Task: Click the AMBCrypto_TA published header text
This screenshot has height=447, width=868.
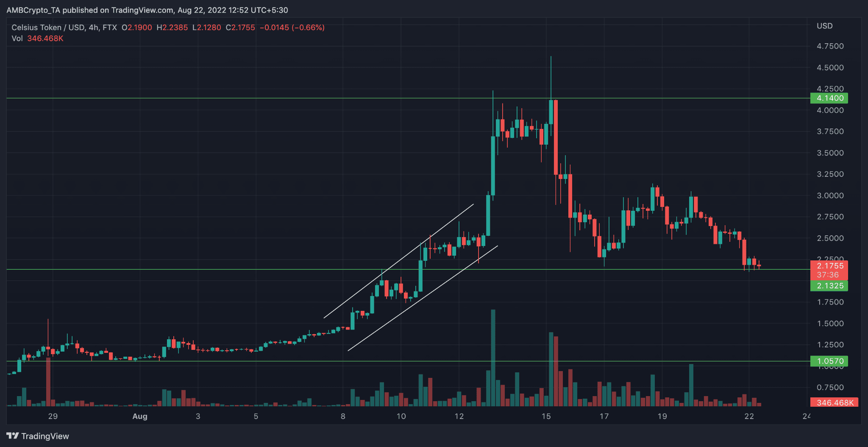Action: point(147,10)
